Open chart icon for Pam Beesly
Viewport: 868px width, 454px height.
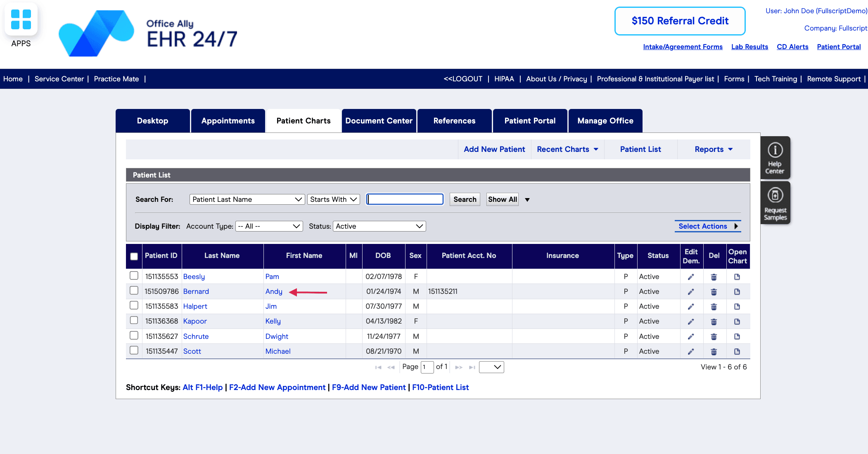[737, 277]
